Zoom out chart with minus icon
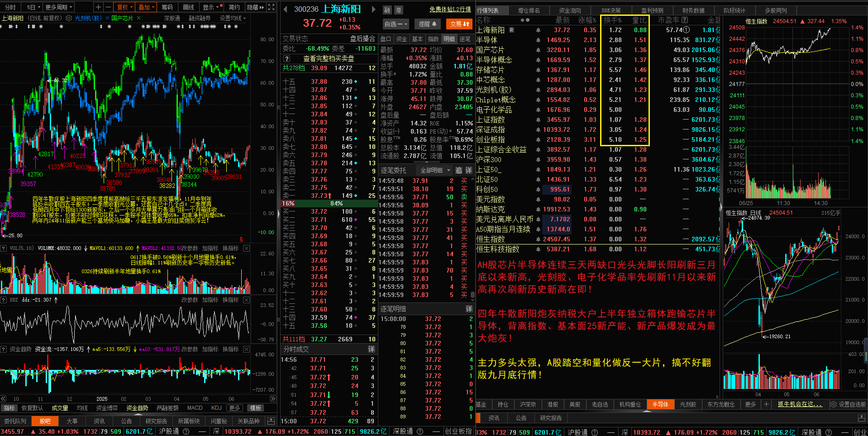868x436 pixels. (x=108, y=7)
